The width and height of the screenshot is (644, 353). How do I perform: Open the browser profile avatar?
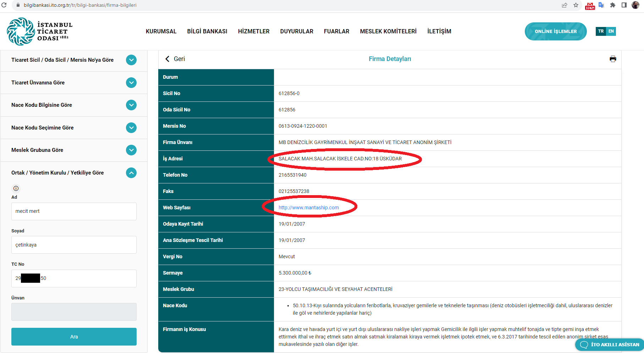[635, 5]
